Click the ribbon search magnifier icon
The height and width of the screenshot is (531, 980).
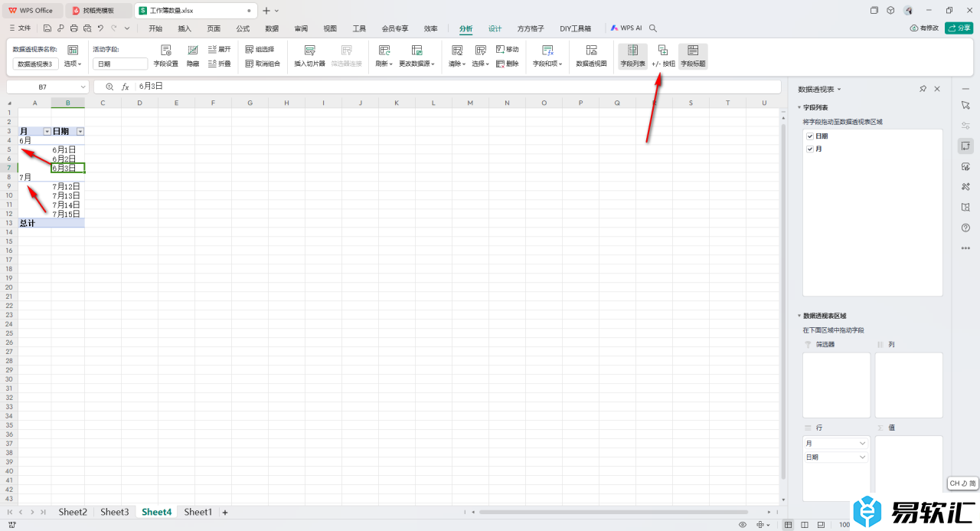(653, 28)
